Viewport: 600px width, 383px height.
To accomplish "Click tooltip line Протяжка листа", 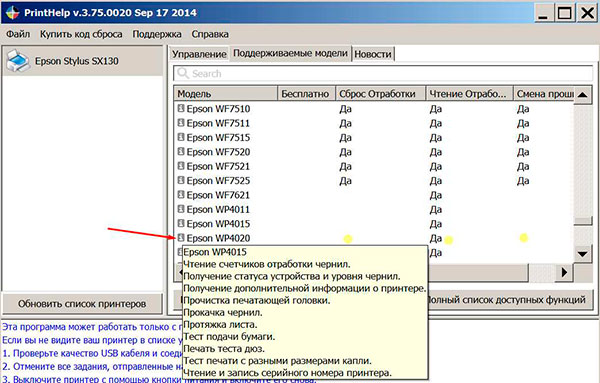I will pyautogui.click(x=220, y=324).
